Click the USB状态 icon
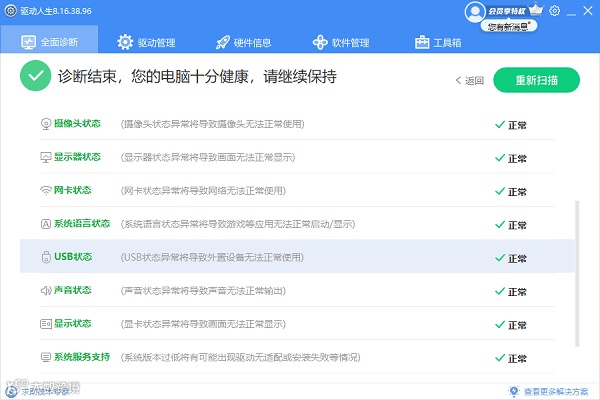Image resolution: width=600 pixels, height=400 pixels. pos(46,257)
